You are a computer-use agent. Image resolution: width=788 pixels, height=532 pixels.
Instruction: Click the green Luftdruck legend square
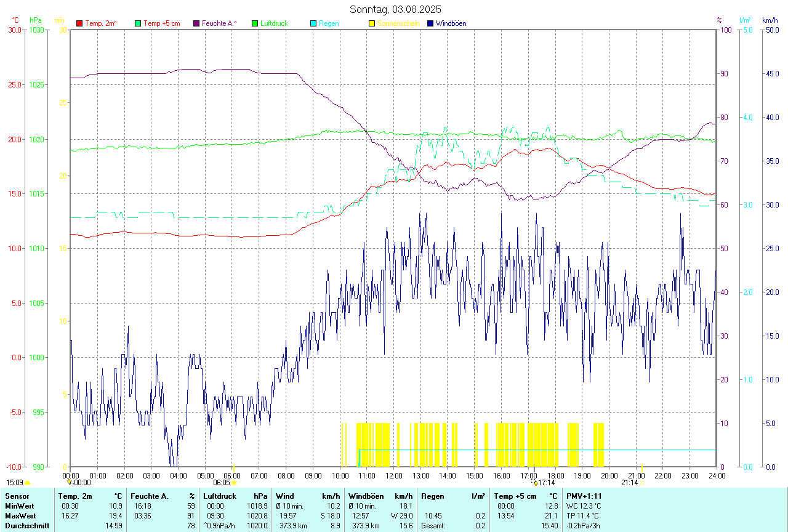point(255,23)
